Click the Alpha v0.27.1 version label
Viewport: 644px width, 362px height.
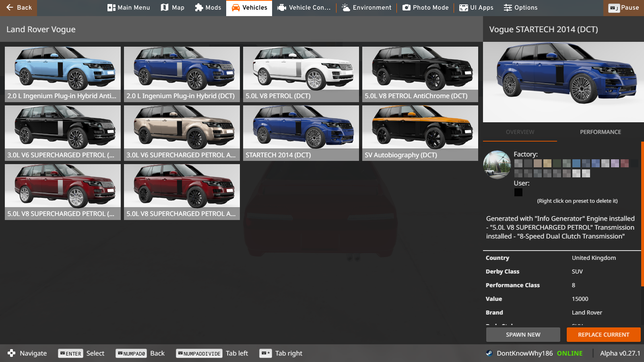point(620,353)
